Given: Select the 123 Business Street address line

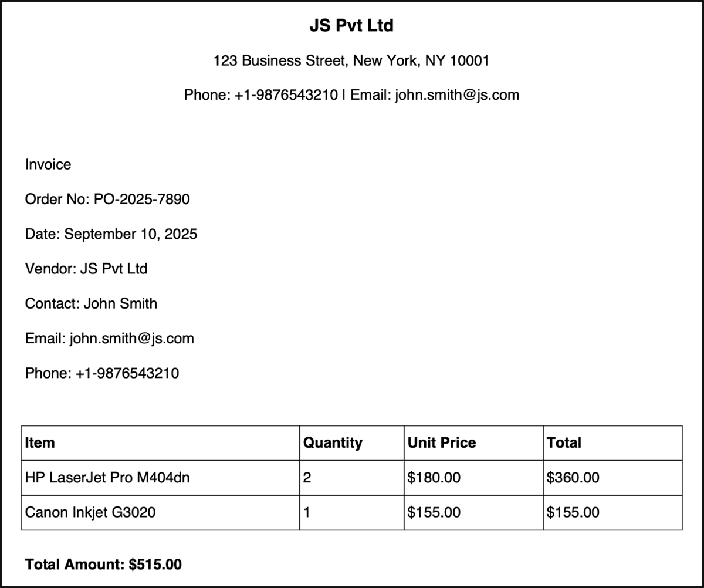Looking at the screenshot, I should click(351, 60).
